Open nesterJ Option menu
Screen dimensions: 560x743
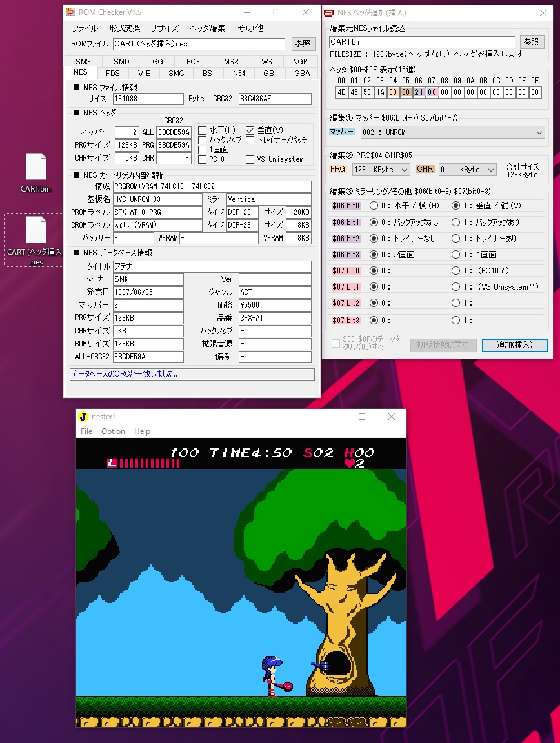pos(113,431)
